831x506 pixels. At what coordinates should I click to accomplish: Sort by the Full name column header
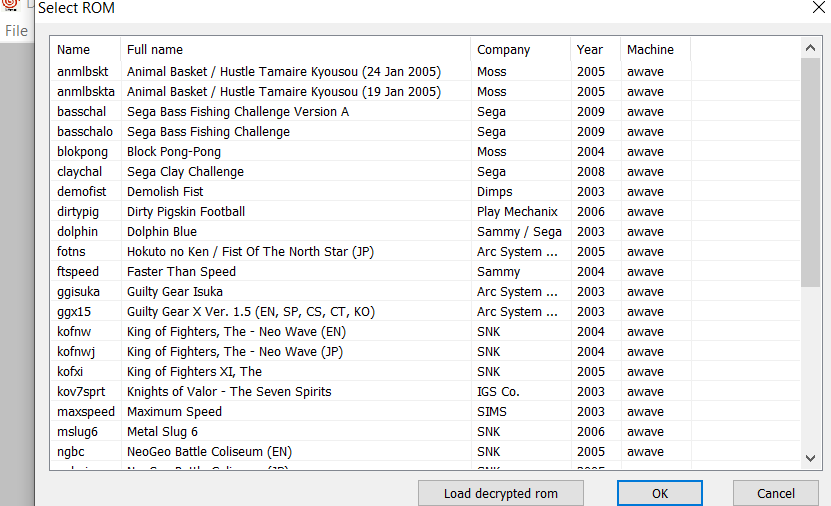pyautogui.click(x=296, y=49)
